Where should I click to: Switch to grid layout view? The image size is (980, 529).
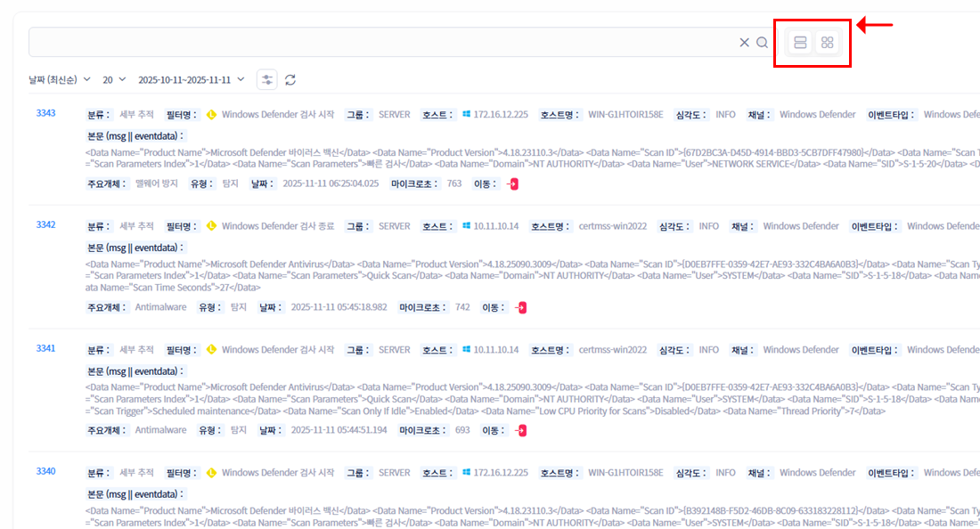pos(827,43)
